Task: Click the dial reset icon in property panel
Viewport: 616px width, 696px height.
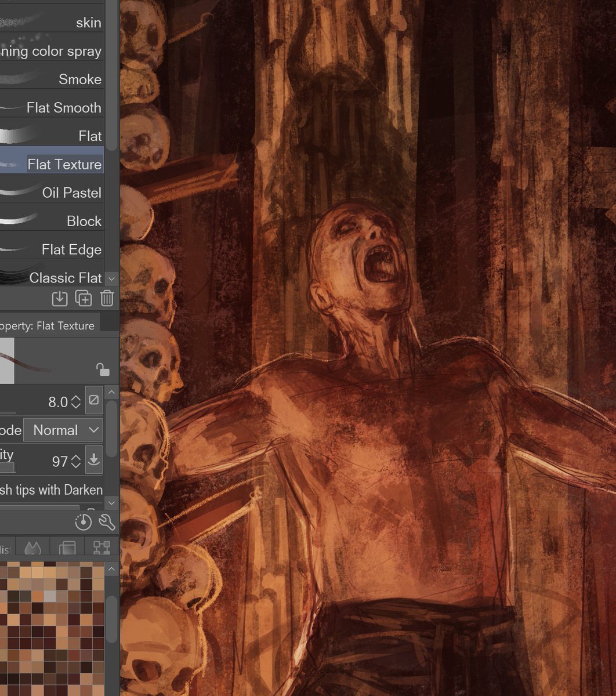Action: (x=84, y=522)
